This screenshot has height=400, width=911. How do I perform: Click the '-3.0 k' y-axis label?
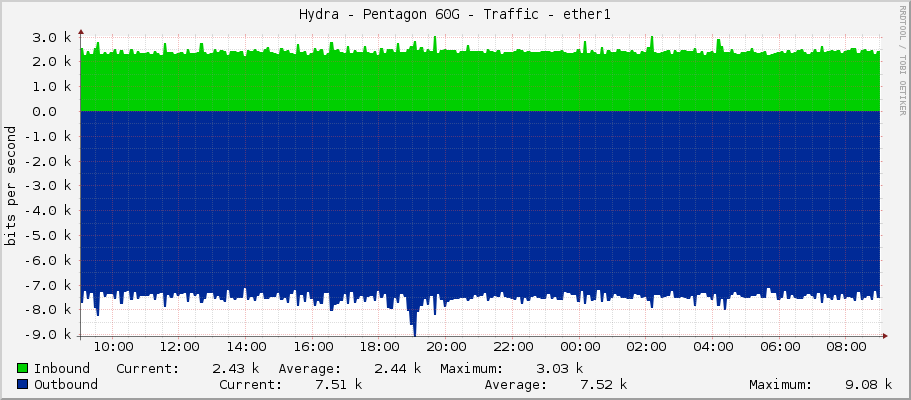(49, 186)
